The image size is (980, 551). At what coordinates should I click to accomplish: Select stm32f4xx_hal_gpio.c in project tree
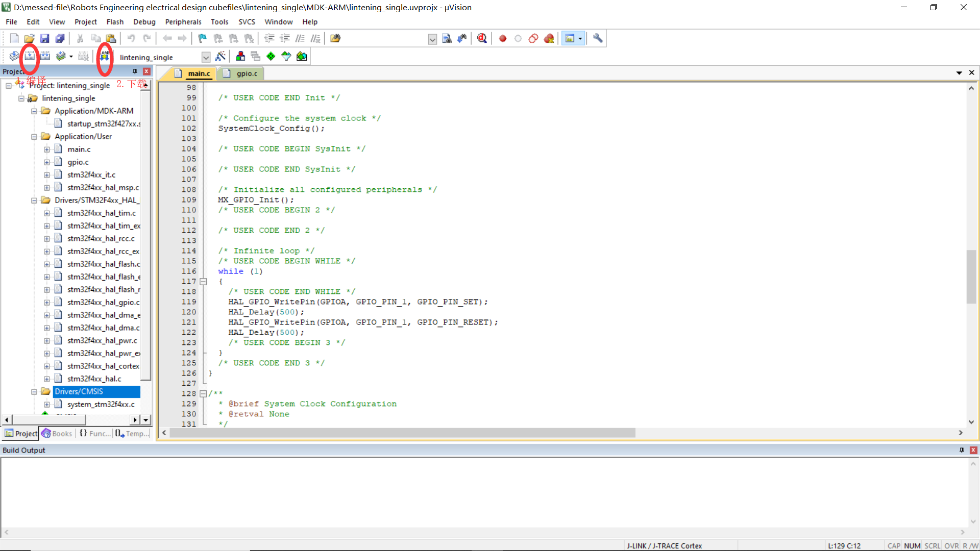[x=103, y=302]
